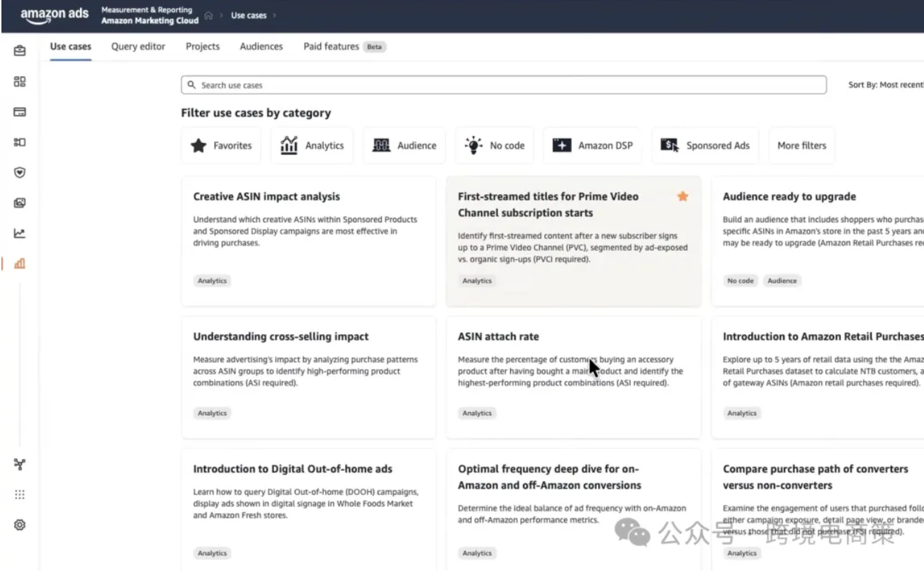
Task: Switch to the Query editor tab
Action: pos(138,47)
